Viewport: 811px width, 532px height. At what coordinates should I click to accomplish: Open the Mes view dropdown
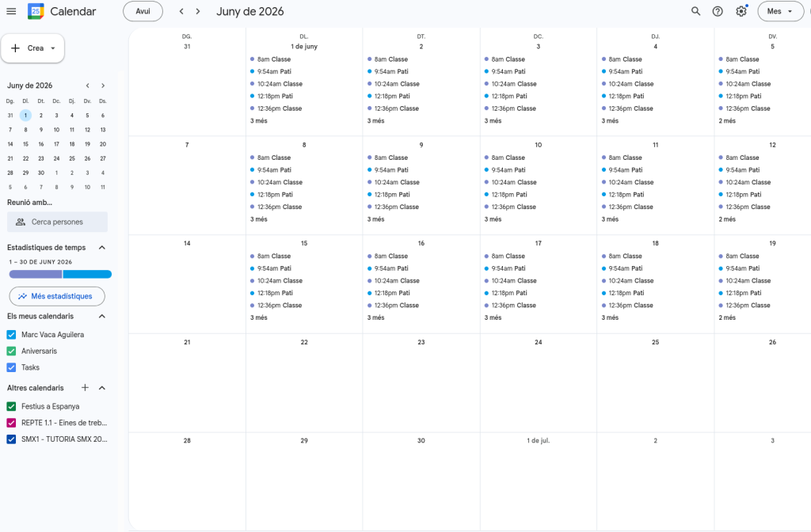(780, 11)
